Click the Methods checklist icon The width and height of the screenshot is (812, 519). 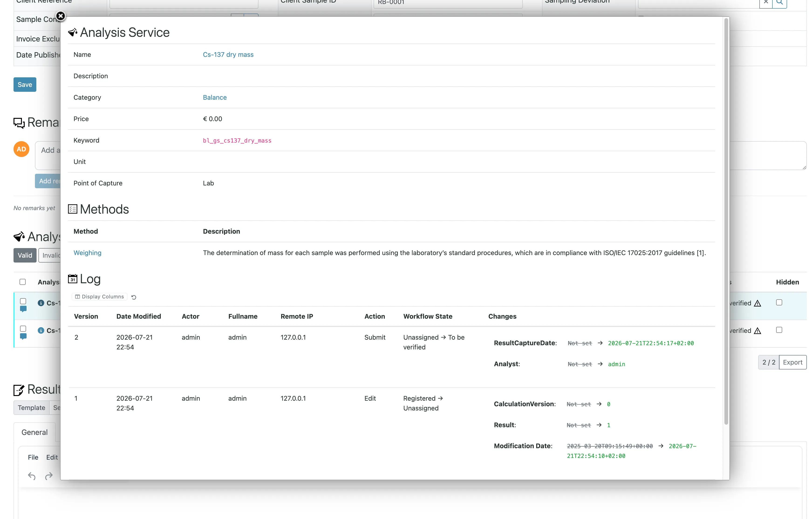[x=72, y=209]
